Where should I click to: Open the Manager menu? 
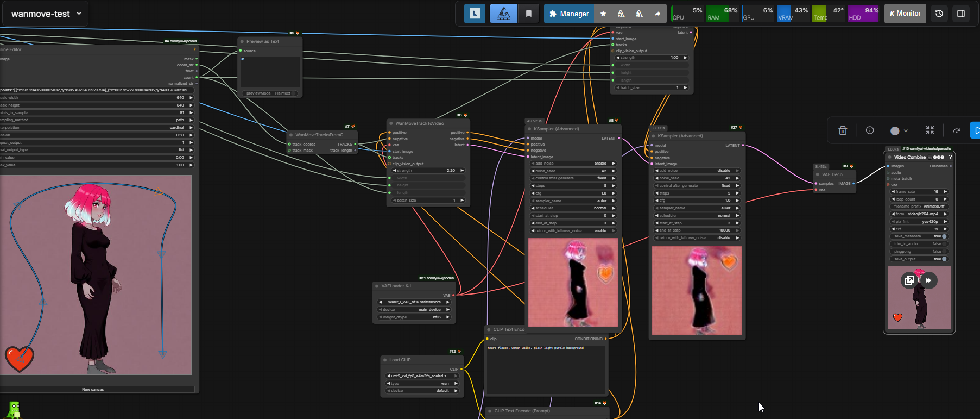pyautogui.click(x=568, y=14)
